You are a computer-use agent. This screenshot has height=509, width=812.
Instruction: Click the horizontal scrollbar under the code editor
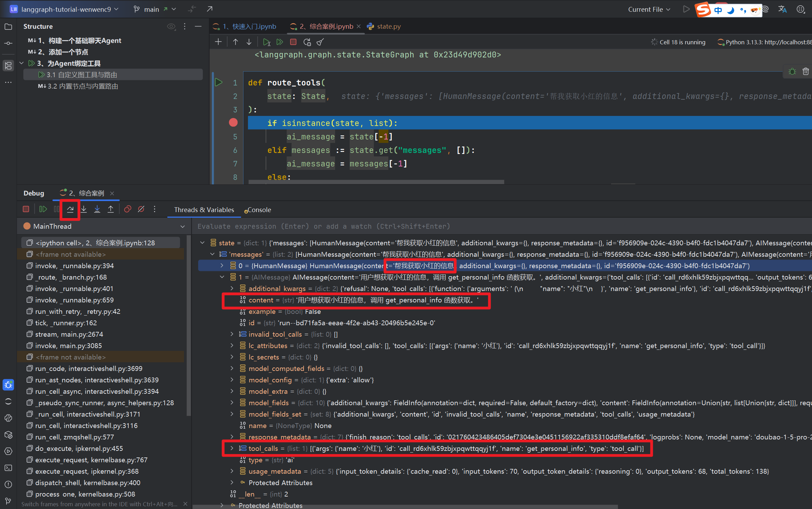[x=376, y=182]
